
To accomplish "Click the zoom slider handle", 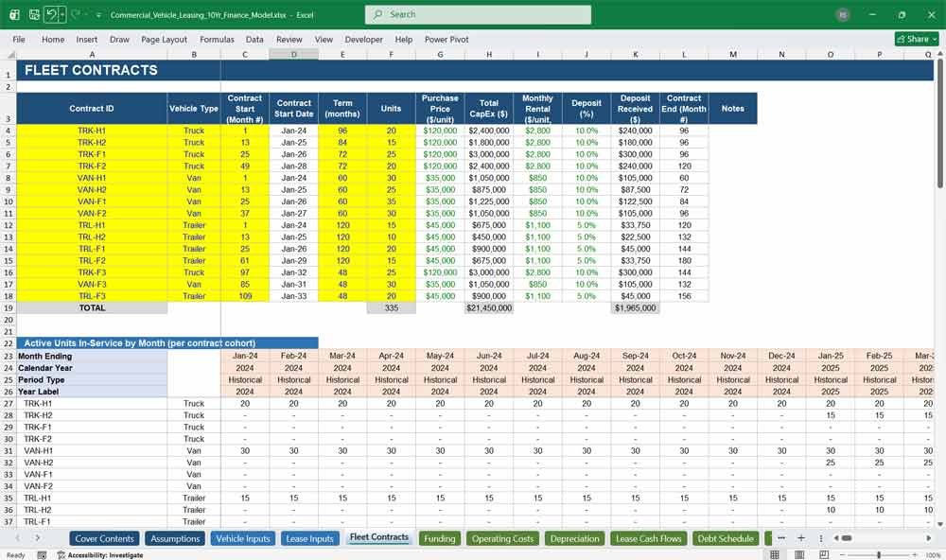I will pyautogui.click(x=879, y=554).
